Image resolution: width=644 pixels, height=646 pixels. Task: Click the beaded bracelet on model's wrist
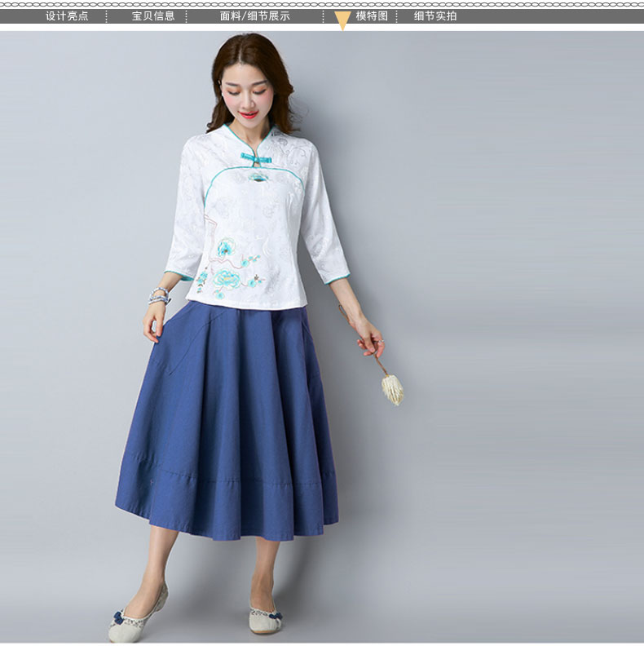tap(159, 295)
